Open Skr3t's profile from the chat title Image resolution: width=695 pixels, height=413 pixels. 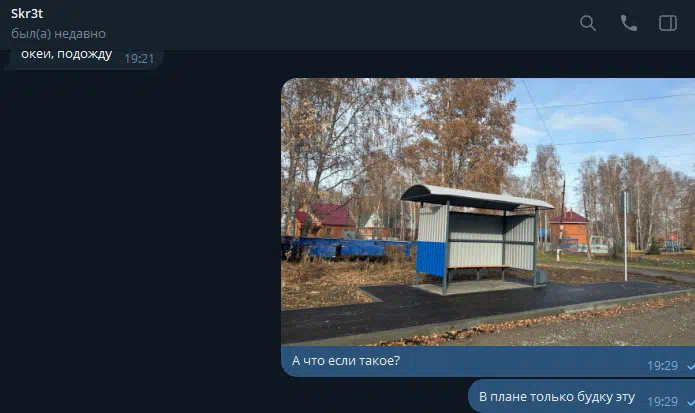(27, 14)
